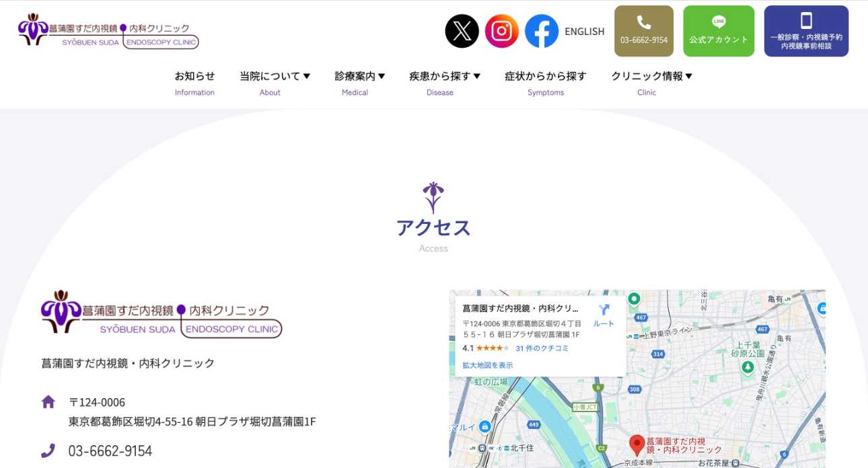Open 31 件のクチコミ reviews link

pos(542,348)
